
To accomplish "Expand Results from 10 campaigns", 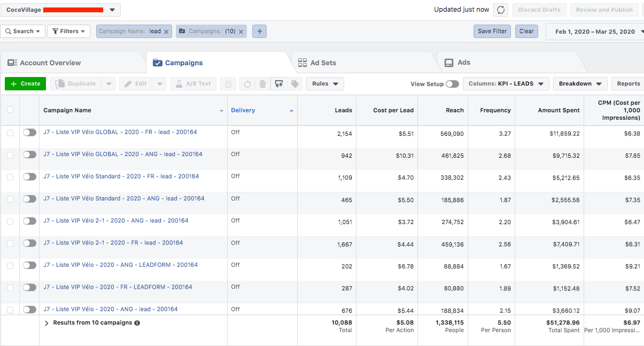I will 46,322.
